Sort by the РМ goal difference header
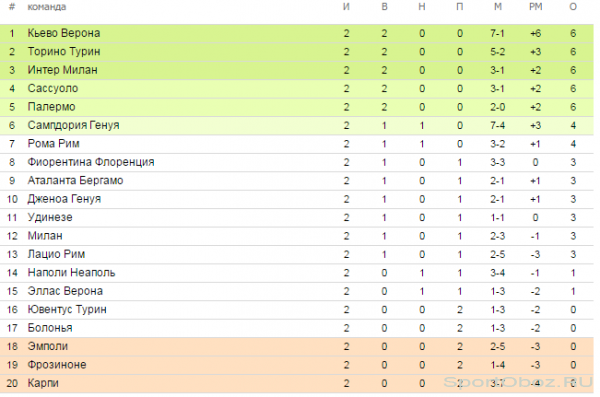600x397 pixels. 536,7
